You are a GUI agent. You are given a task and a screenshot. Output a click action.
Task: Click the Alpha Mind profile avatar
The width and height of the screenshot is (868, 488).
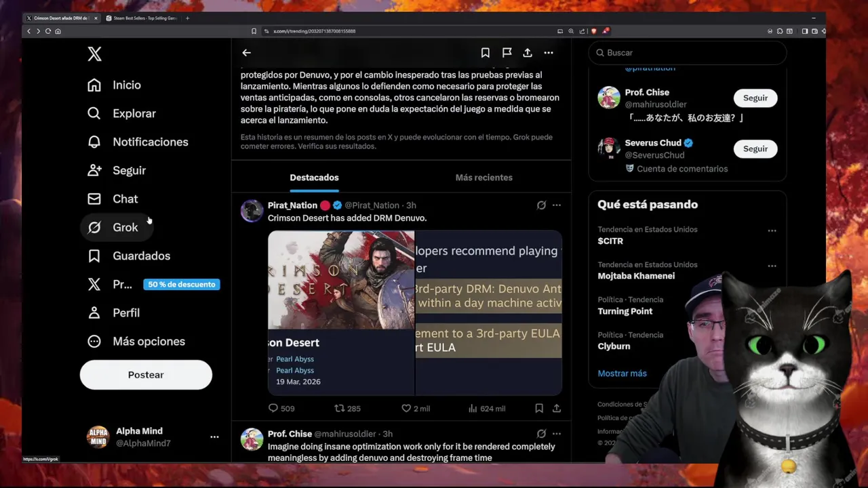point(98,437)
